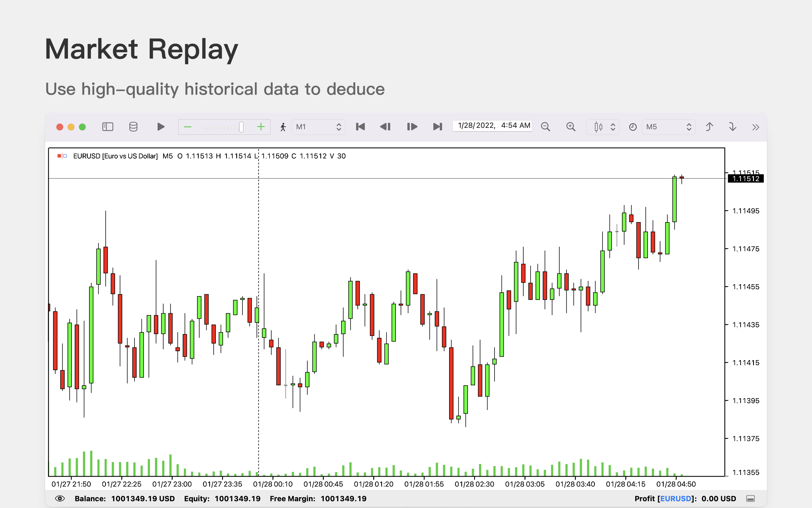
Task: Click the Free Margin value
Action: [x=344, y=499]
